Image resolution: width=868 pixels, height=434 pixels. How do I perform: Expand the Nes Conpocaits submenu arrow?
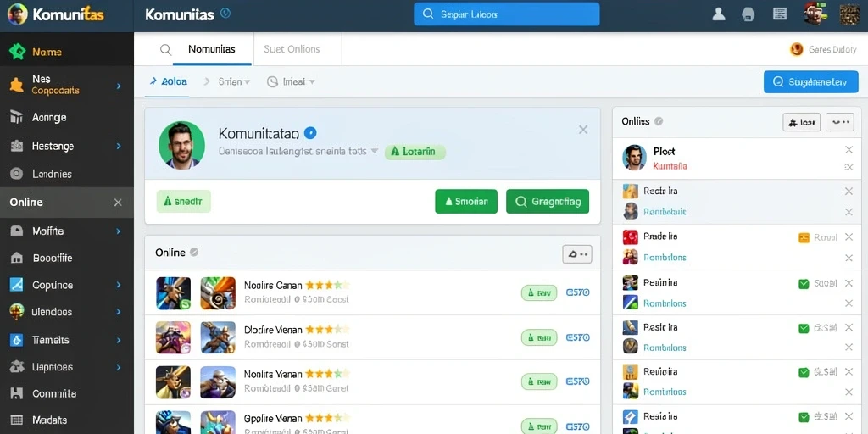(119, 86)
